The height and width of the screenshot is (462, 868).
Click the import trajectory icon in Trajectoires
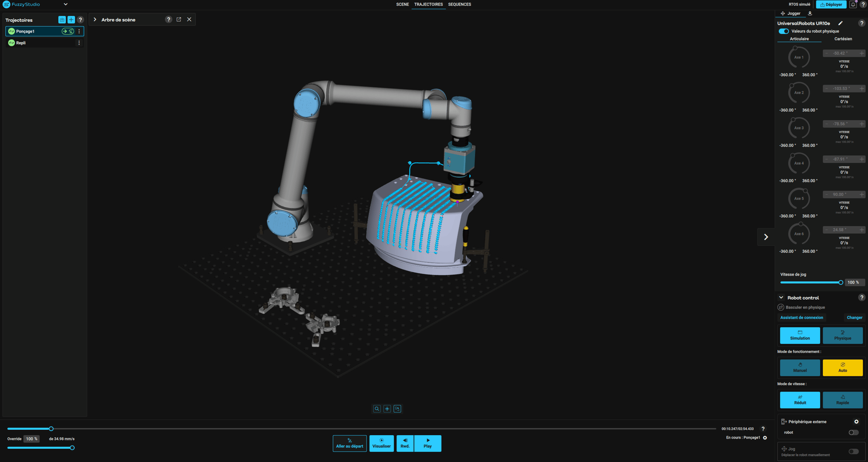(62, 20)
